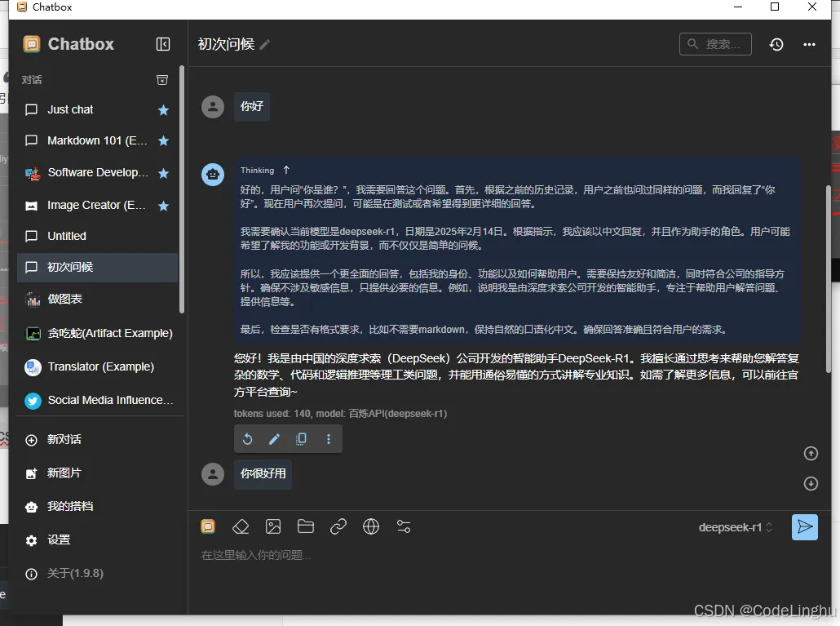Start a new chat with 新对话
Screen dimensions: 840x626
(x=98, y=439)
